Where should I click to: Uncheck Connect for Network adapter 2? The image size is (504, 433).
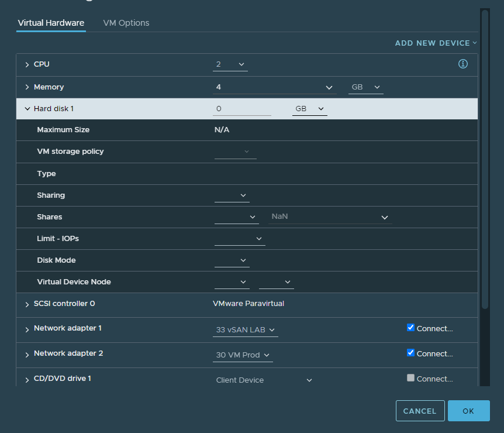click(x=410, y=353)
